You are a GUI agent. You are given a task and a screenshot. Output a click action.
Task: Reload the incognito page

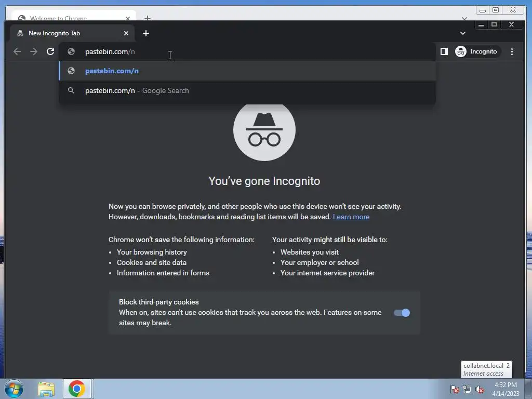pyautogui.click(x=50, y=51)
